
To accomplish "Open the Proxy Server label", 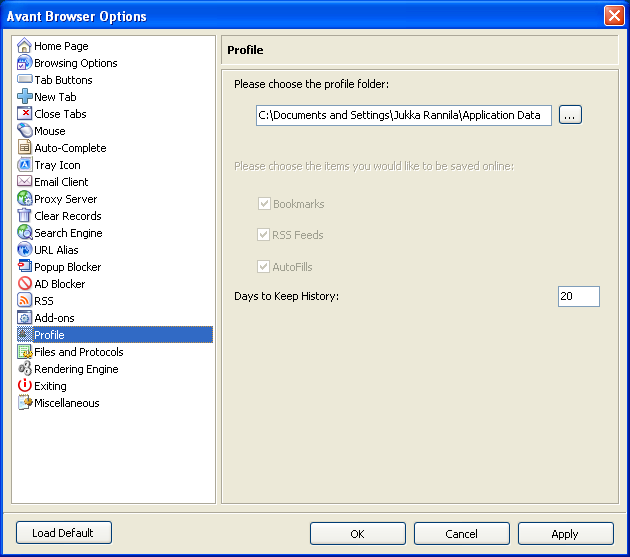I will pos(65,199).
